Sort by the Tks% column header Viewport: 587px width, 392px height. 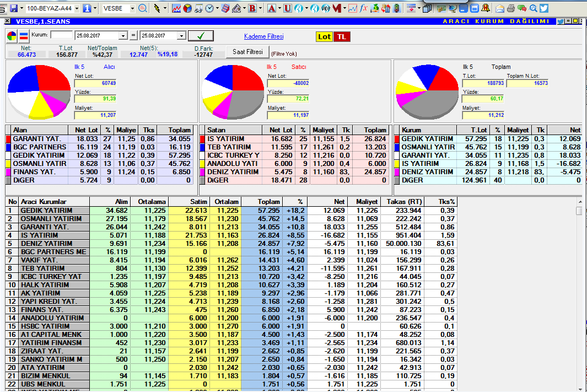click(440, 201)
